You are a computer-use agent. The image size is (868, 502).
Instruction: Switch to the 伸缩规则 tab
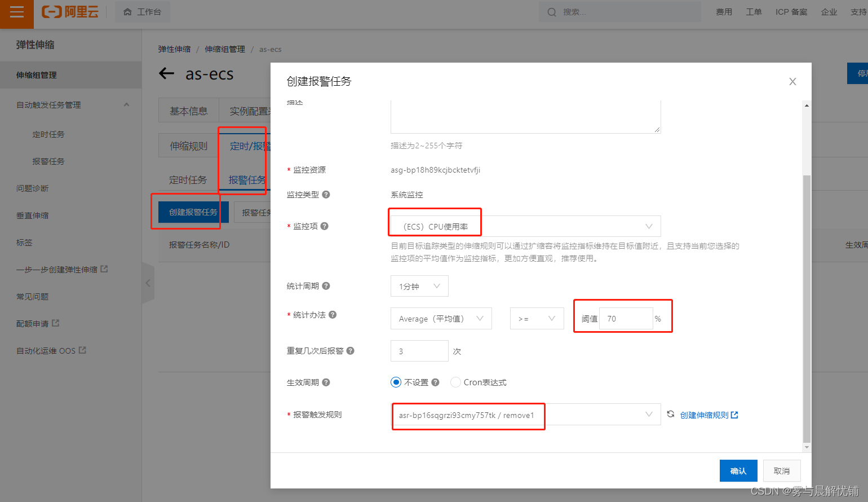(x=189, y=146)
